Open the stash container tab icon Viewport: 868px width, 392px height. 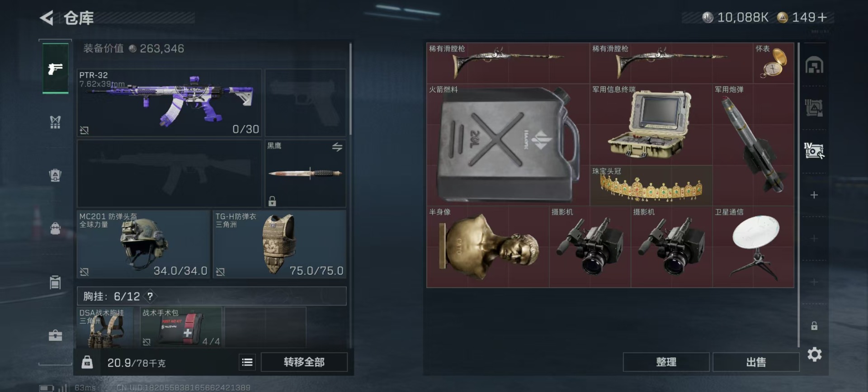814,65
